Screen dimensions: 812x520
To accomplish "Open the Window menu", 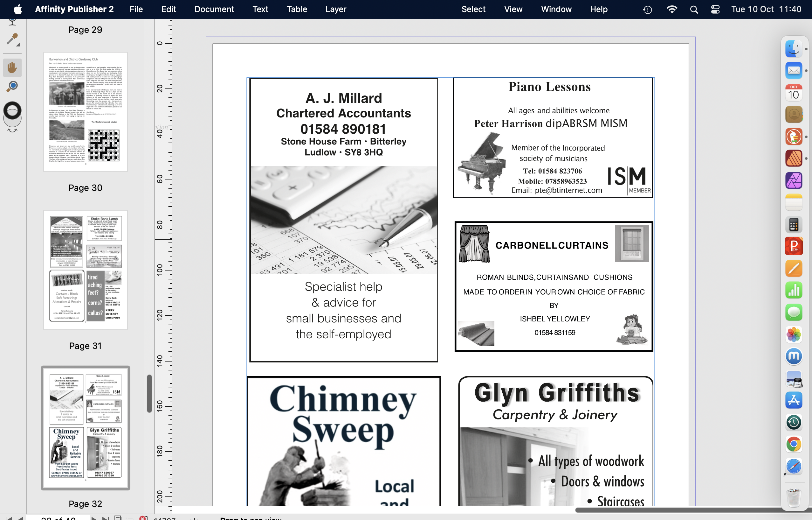I will (556, 9).
